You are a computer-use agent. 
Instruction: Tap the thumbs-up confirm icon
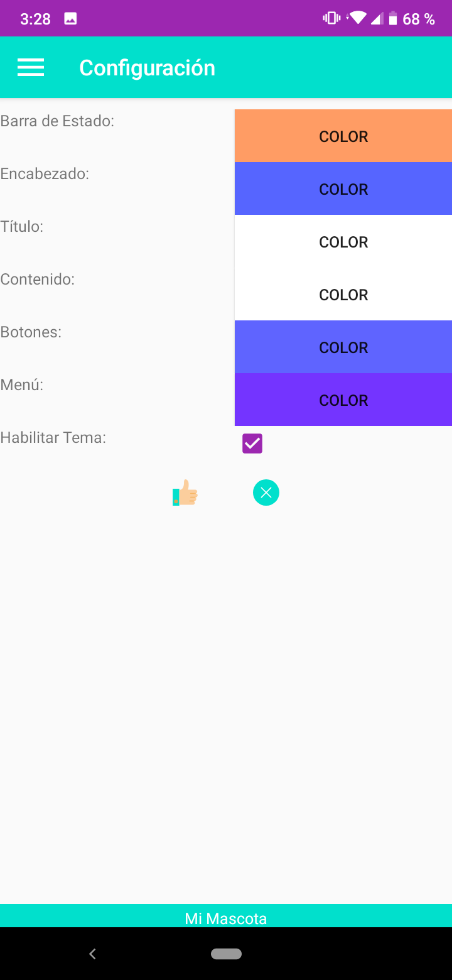click(x=186, y=493)
